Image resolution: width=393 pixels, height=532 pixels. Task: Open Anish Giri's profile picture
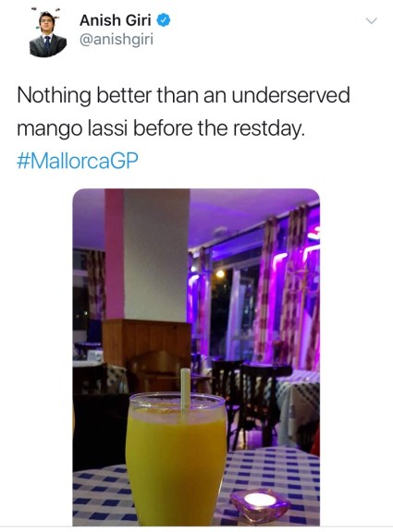tap(48, 32)
